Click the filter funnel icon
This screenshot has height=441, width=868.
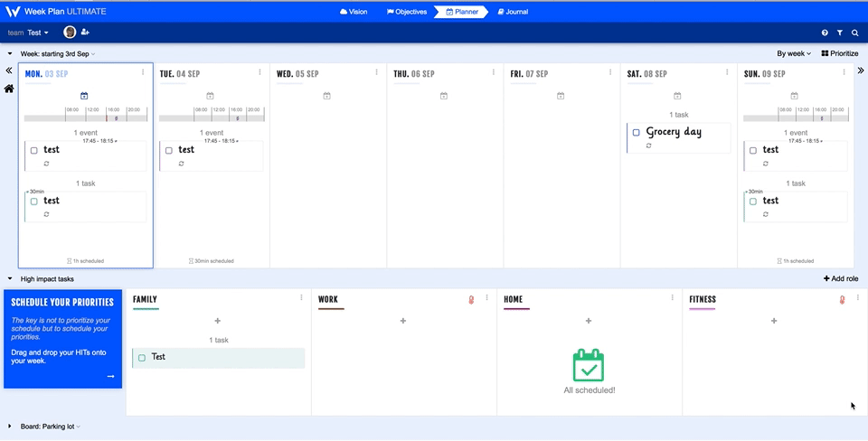tap(840, 33)
